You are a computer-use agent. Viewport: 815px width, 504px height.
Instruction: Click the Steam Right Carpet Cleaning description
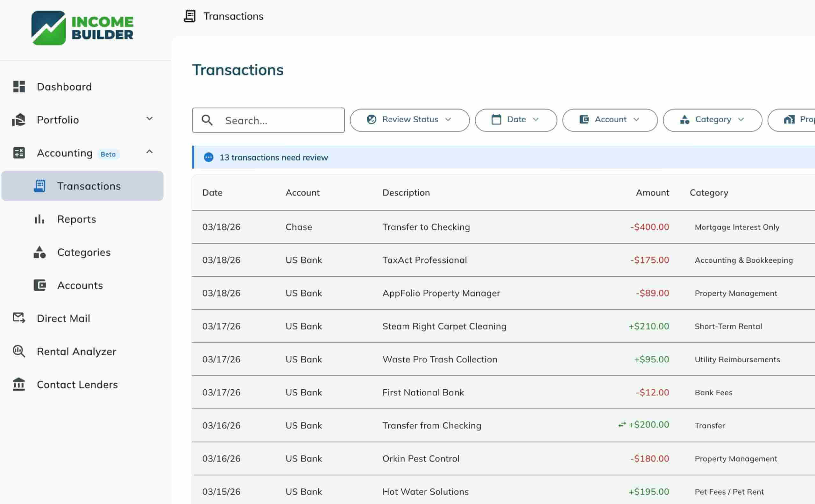point(444,326)
